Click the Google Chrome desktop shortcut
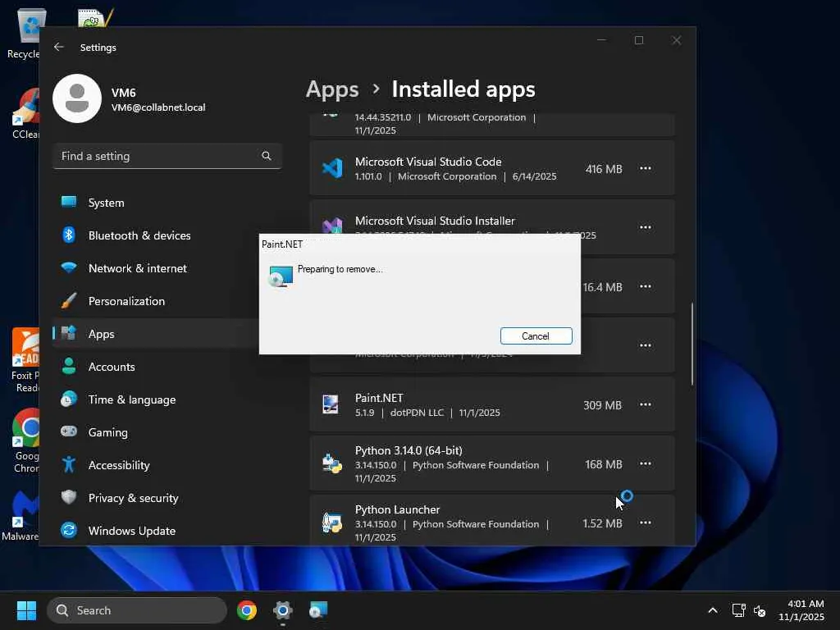Image resolution: width=840 pixels, height=630 pixels. click(x=24, y=441)
